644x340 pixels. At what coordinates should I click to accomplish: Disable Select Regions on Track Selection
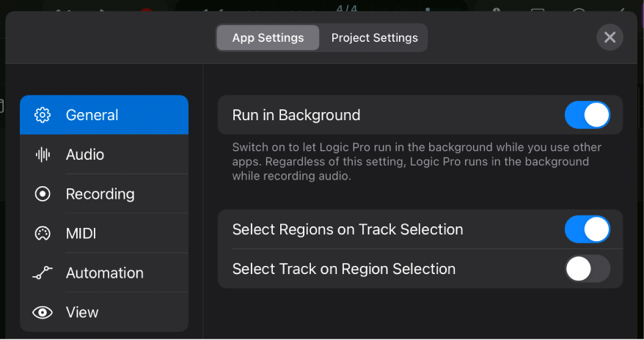pos(587,229)
